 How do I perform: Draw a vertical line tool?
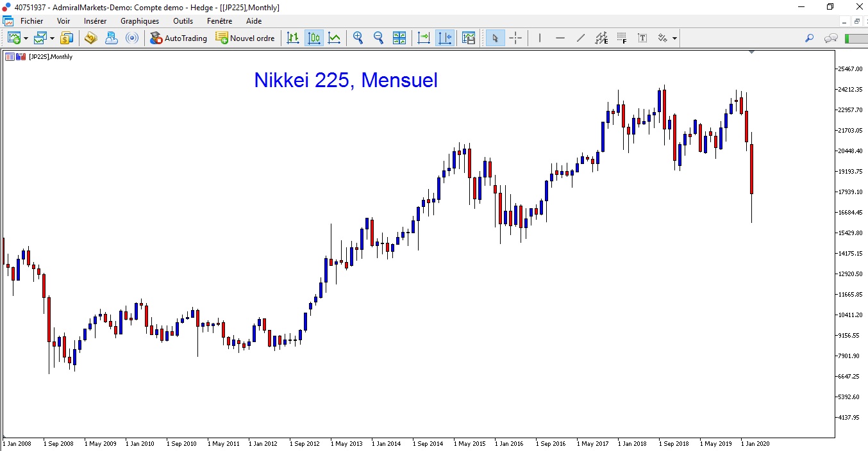(x=540, y=38)
